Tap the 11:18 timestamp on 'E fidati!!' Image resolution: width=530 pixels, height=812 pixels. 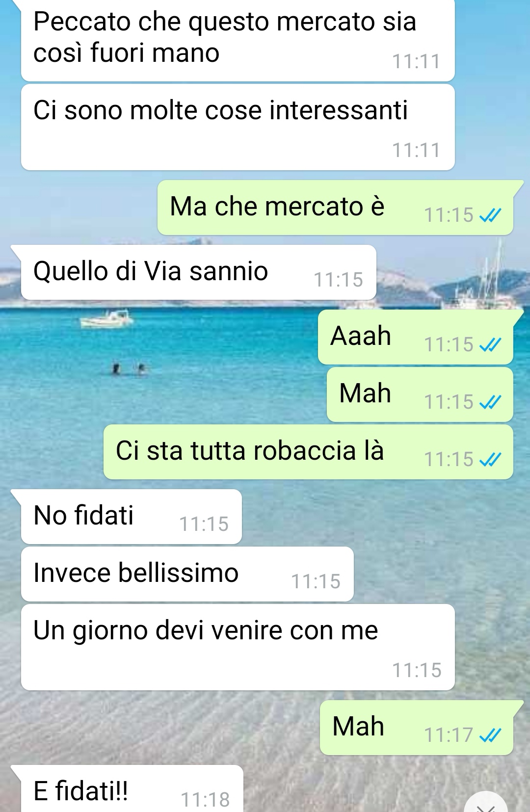[205, 800]
